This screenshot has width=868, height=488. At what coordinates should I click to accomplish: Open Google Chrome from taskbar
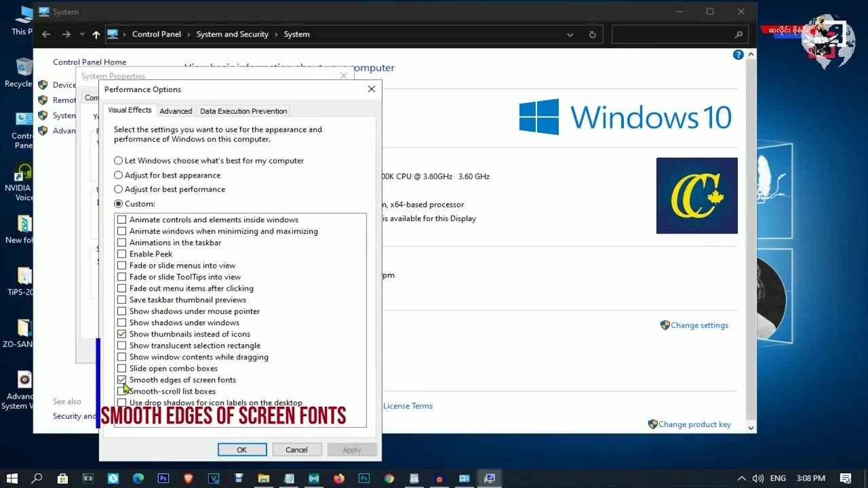click(x=389, y=479)
